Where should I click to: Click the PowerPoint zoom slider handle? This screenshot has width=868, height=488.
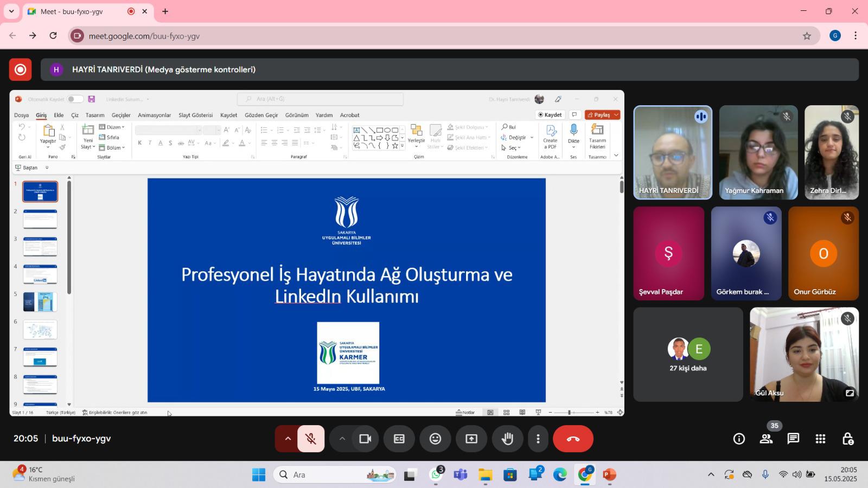click(569, 413)
